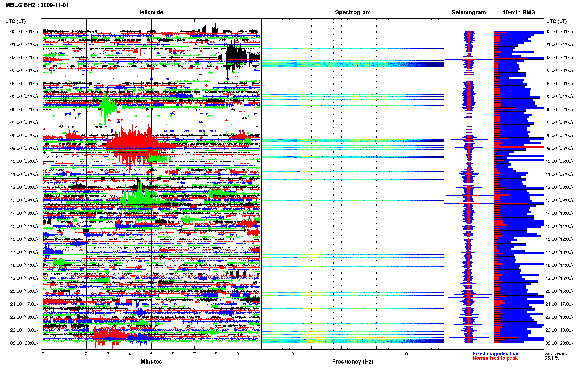
Task: Select the Spectrogram panel heading
Action: (x=353, y=12)
